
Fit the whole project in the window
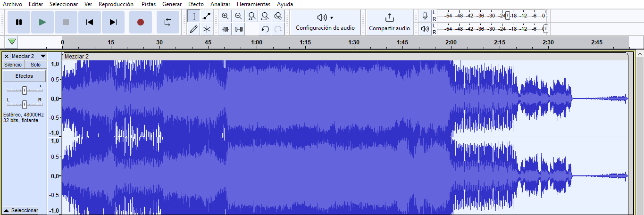(265, 16)
